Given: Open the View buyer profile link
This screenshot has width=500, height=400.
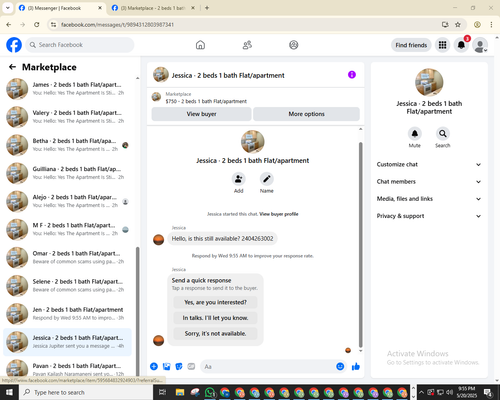Looking at the screenshot, I should tap(279, 214).
